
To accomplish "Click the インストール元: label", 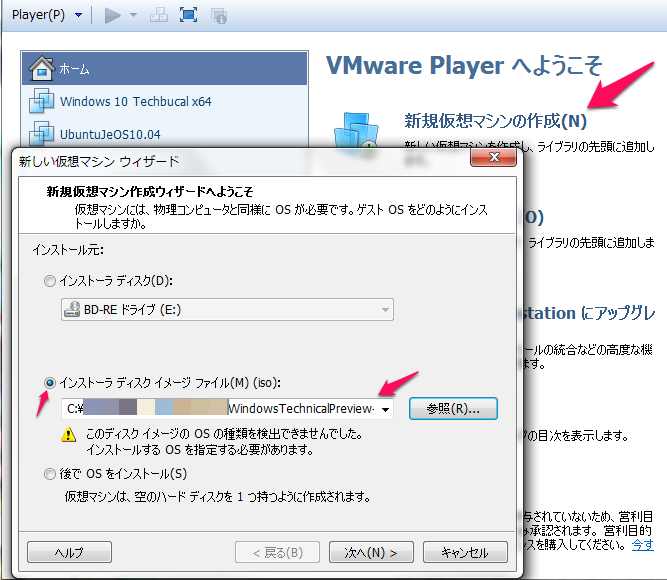I will (68, 250).
